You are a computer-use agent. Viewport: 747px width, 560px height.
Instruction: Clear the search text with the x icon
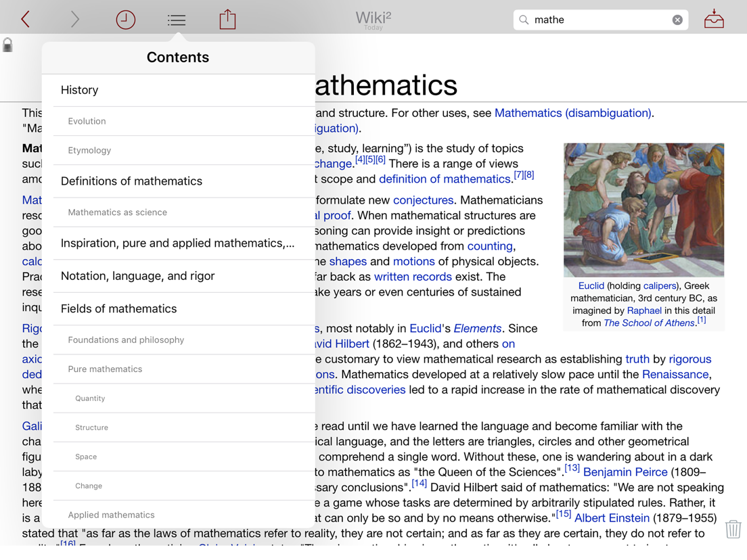(677, 20)
